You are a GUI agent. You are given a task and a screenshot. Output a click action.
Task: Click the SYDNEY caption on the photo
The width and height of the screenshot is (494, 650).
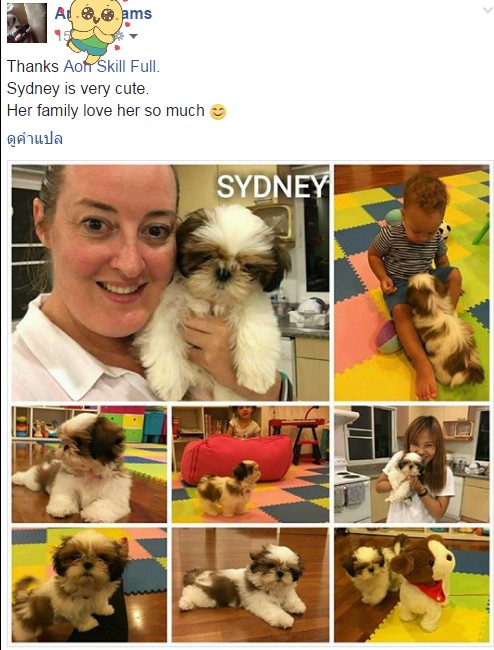point(272,187)
